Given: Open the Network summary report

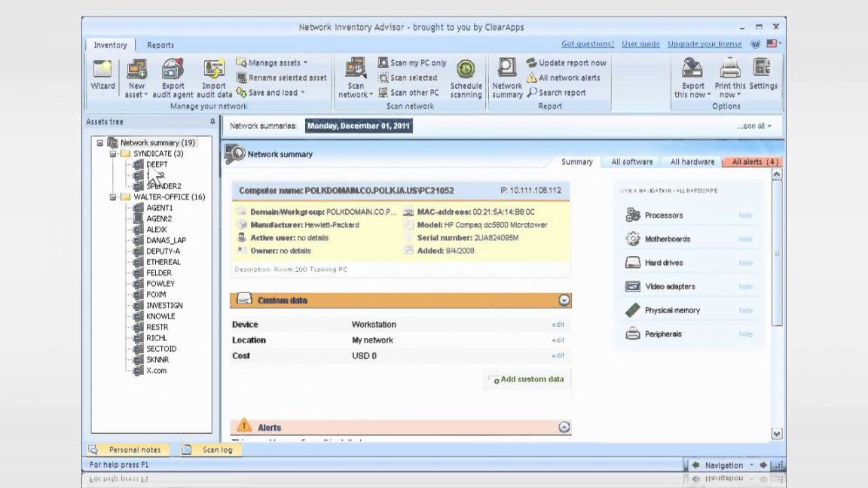Looking at the screenshot, I should [507, 78].
